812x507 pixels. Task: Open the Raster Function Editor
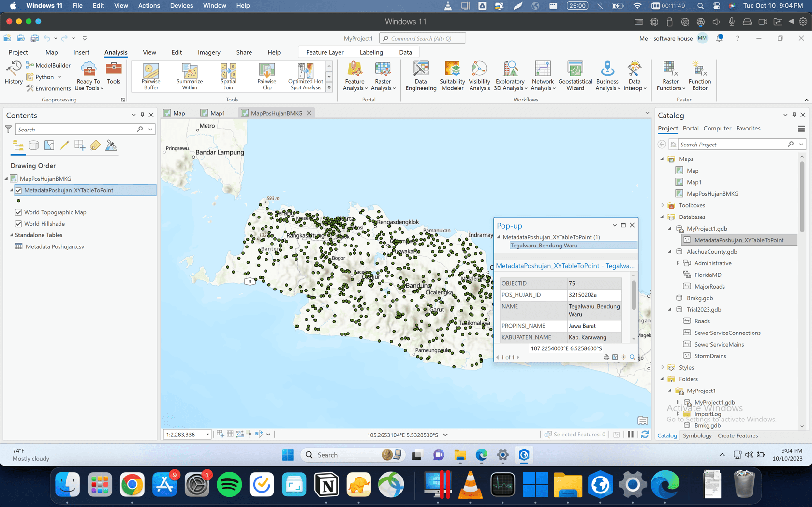(x=699, y=76)
